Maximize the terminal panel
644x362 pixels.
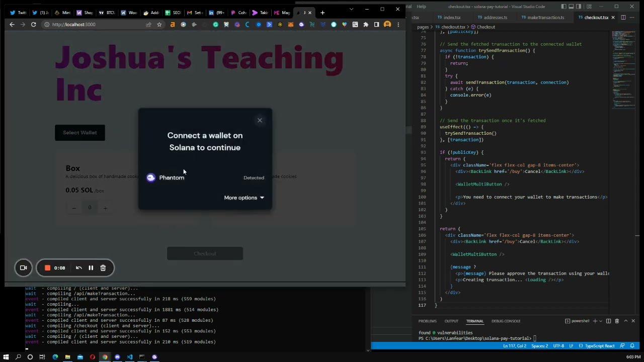[x=626, y=321]
